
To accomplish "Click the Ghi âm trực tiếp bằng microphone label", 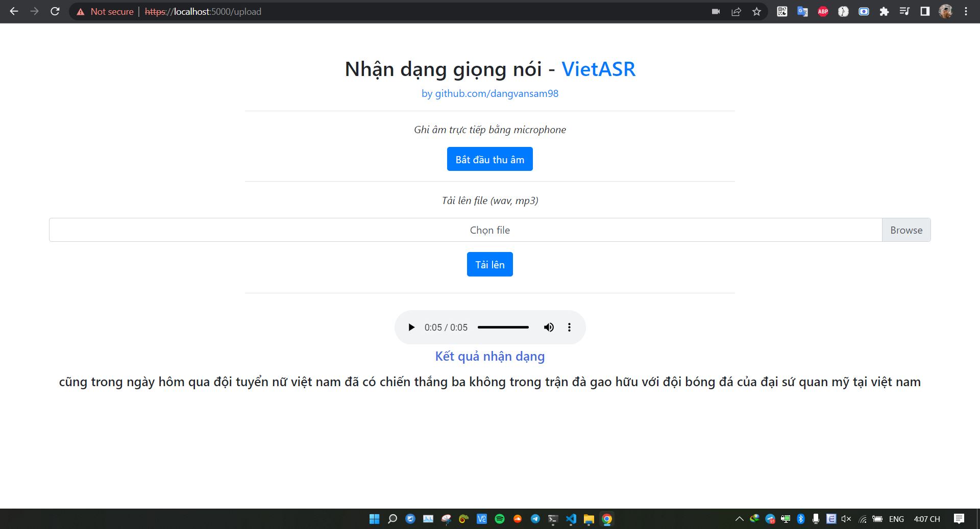I will [x=490, y=130].
